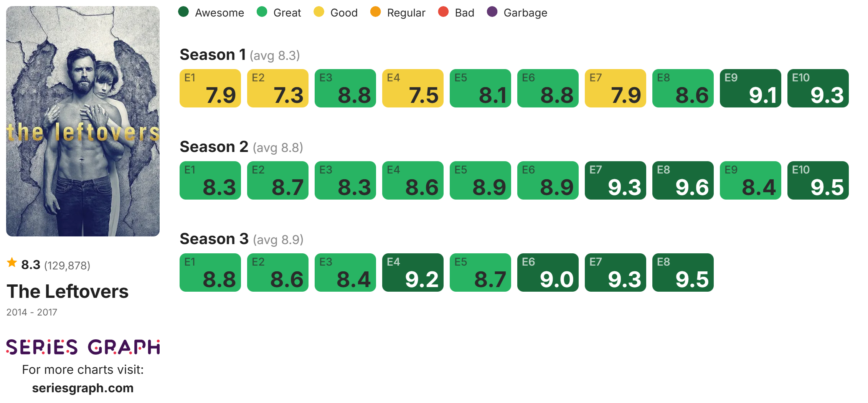Open Season 3 episode 4 rated 9.2
The width and height of the screenshot is (868, 403).
(x=413, y=273)
